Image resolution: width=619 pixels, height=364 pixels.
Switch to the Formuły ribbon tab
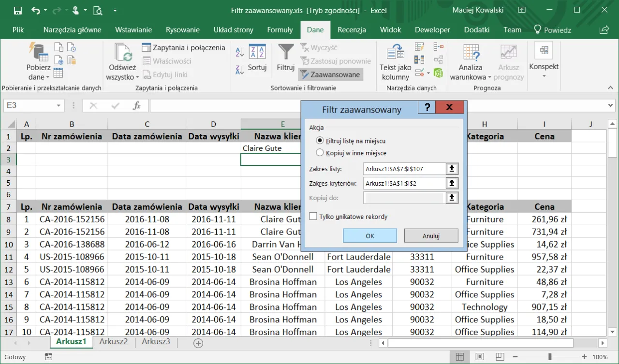[280, 30]
